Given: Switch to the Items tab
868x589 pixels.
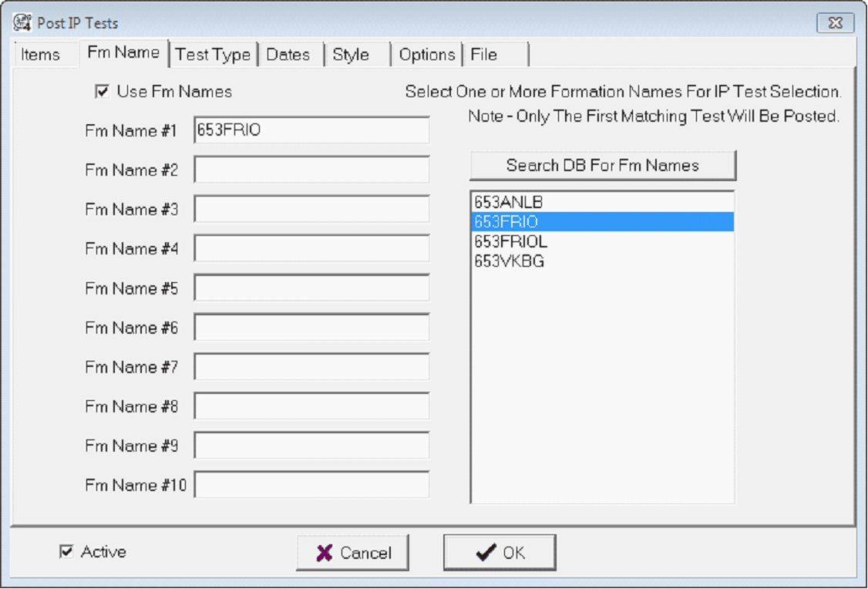Looking at the screenshot, I should [x=40, y=55].
